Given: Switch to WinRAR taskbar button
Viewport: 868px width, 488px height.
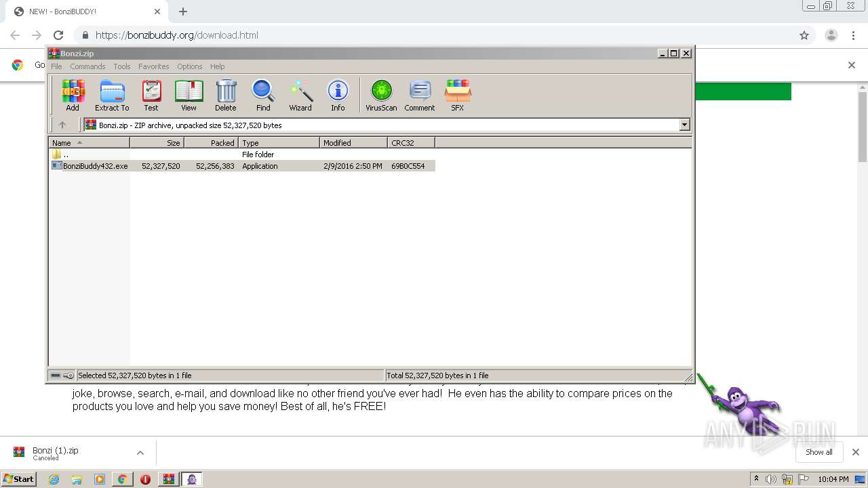Looking at the screenshot, I should coord(168,479).
